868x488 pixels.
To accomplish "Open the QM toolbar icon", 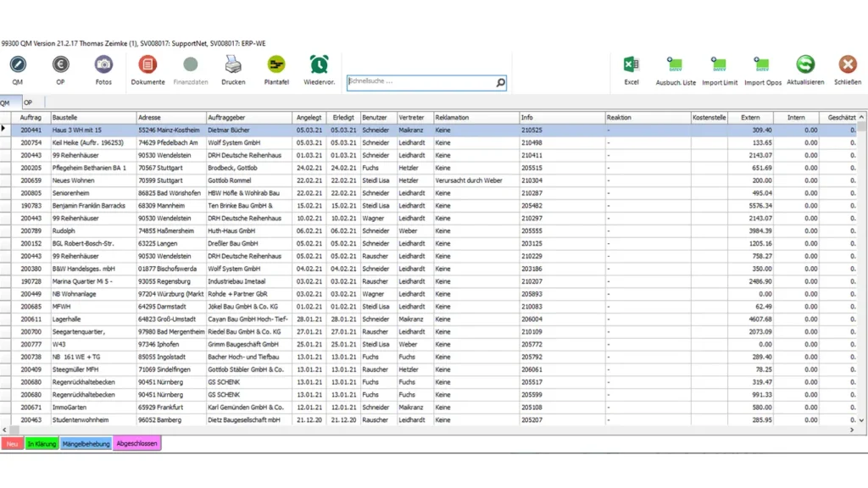I will click(17, 65).
